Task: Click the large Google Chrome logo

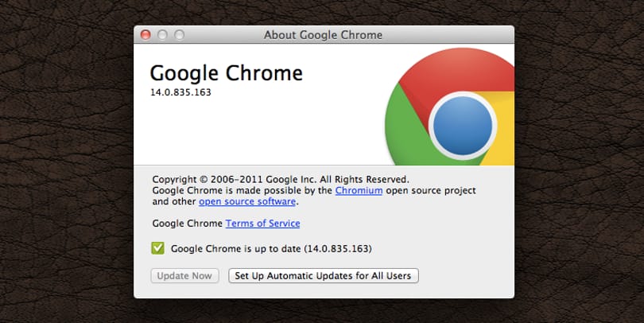Action: (449, 107)
